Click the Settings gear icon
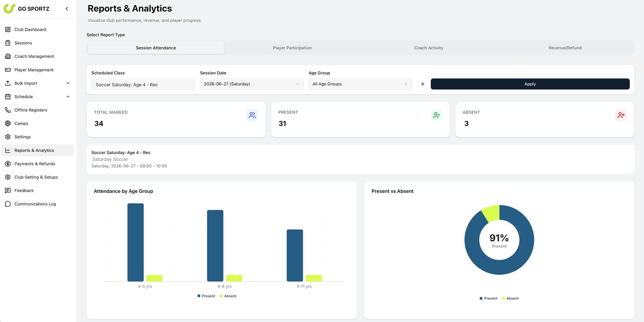The image size is (644, 322). (8, 137)
